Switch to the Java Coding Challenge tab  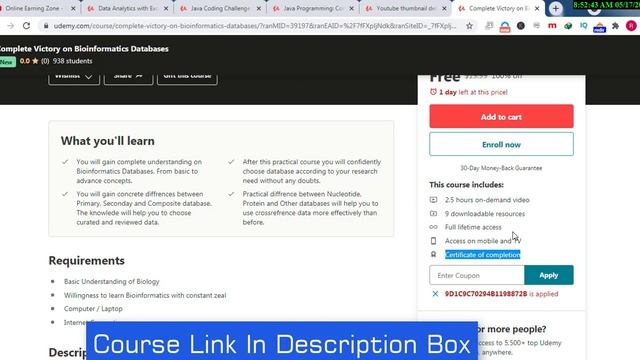(220, 8)
